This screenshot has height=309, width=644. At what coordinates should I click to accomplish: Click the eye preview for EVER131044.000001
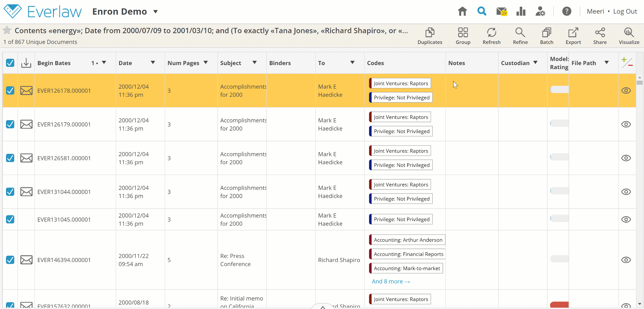tap(626, 192)
